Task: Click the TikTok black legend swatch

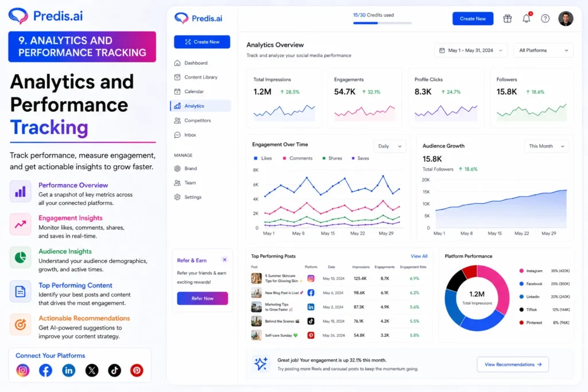Action: (521, 309)
